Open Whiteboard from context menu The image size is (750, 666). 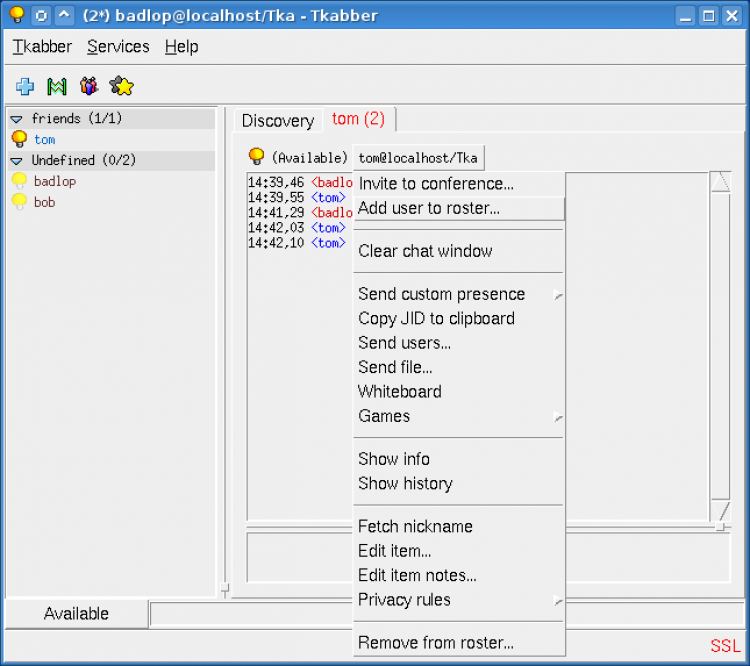[459, 392]
